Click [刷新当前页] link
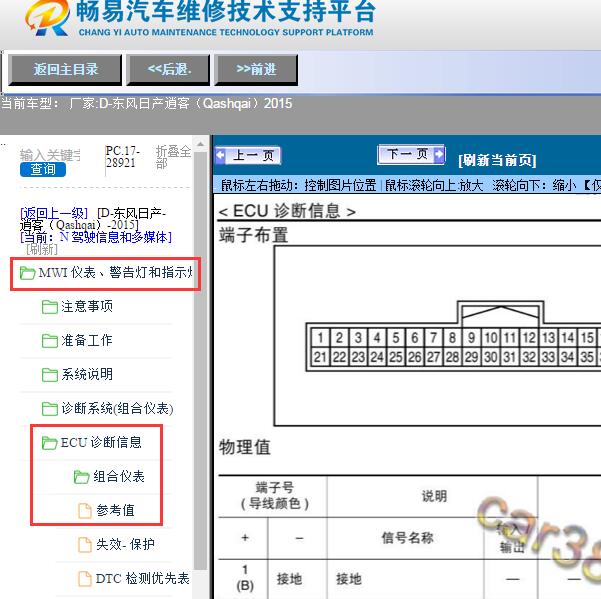This screenshot has height=599, width=601. [x=497, y=160]
